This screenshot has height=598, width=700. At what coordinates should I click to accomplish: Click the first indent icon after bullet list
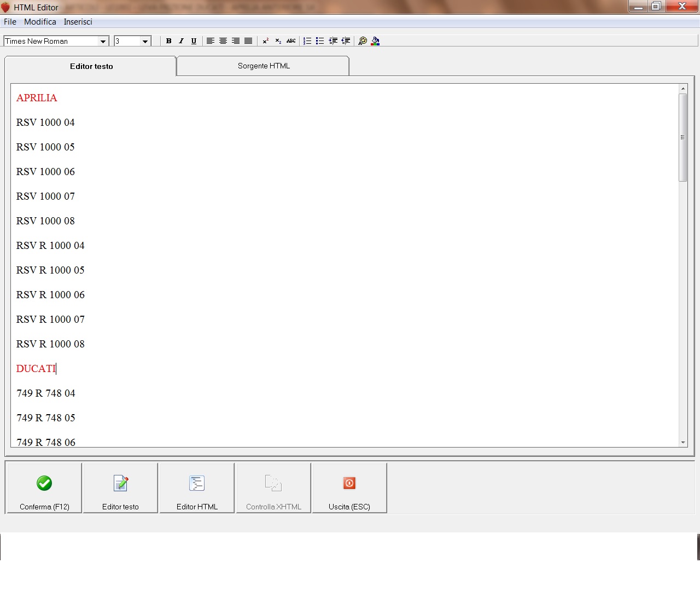click(333, 41)
